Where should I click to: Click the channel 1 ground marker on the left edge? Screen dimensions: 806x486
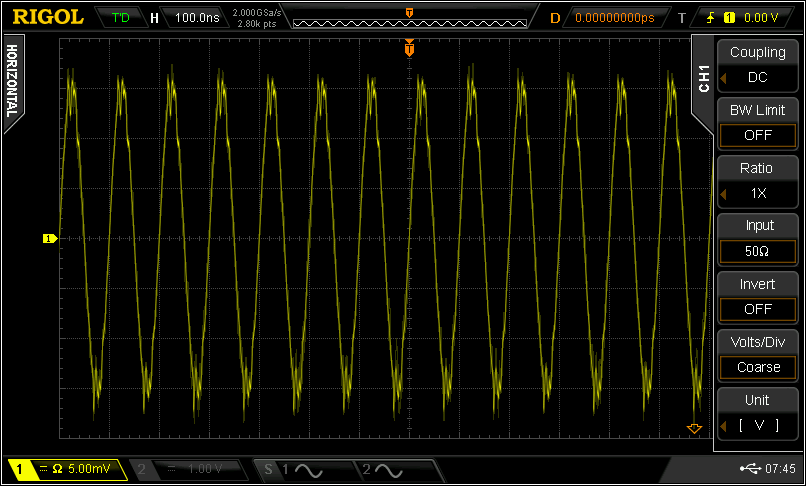click(48, 238)
